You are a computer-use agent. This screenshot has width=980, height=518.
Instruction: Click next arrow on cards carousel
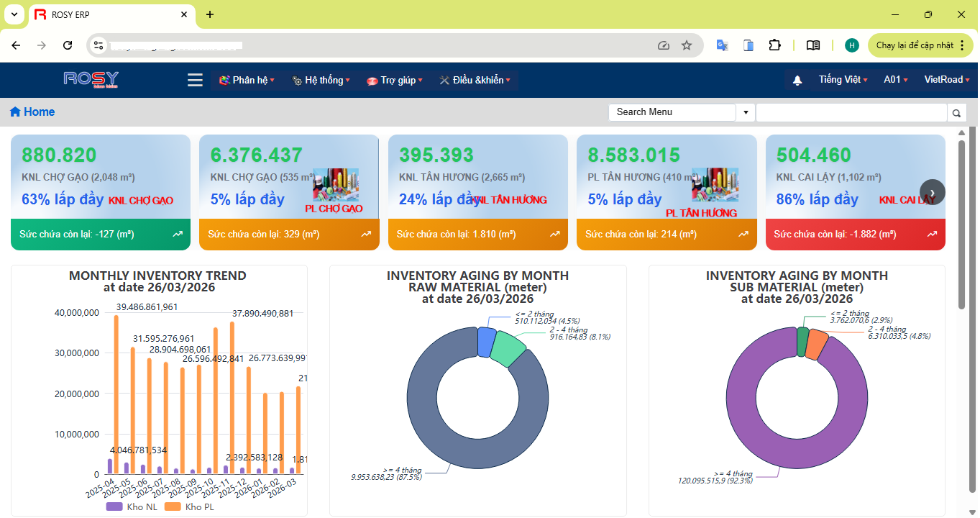click(932, 192)
